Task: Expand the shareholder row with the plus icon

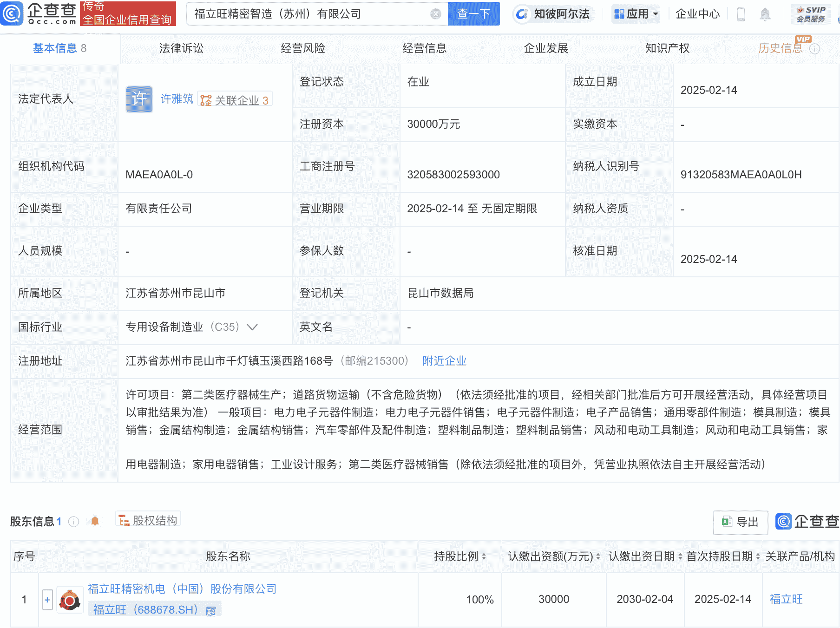Action: tap(47, 600)
